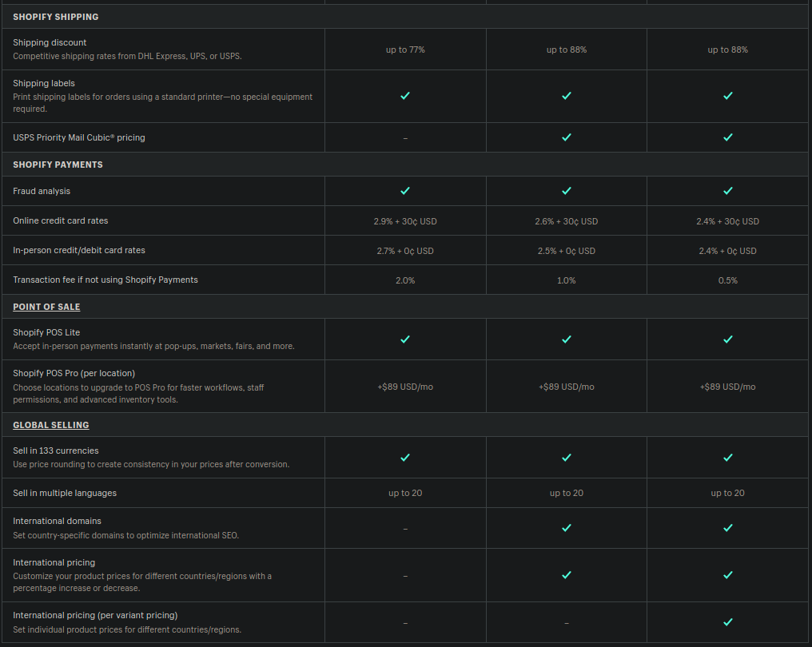The width and height of the screenshot is (812, 647).
Task: Select the '0.5%' transaction fee value
Action: click(727, 280)
